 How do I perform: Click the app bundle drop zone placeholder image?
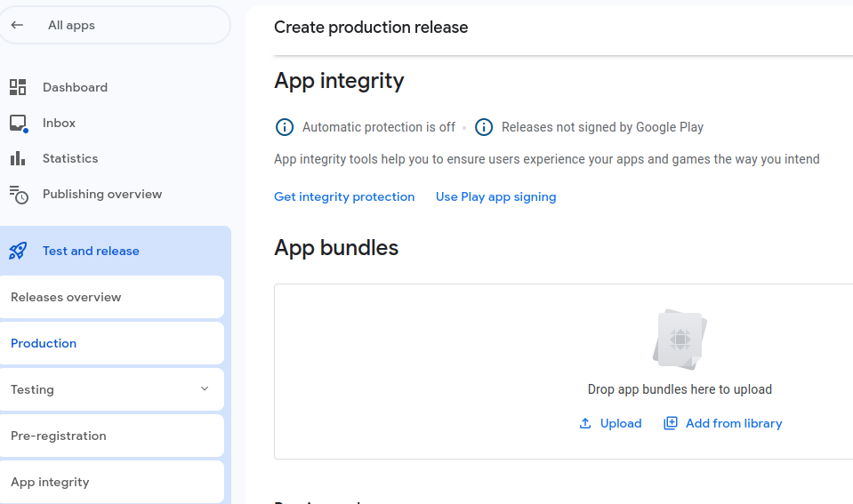(680, 340)
